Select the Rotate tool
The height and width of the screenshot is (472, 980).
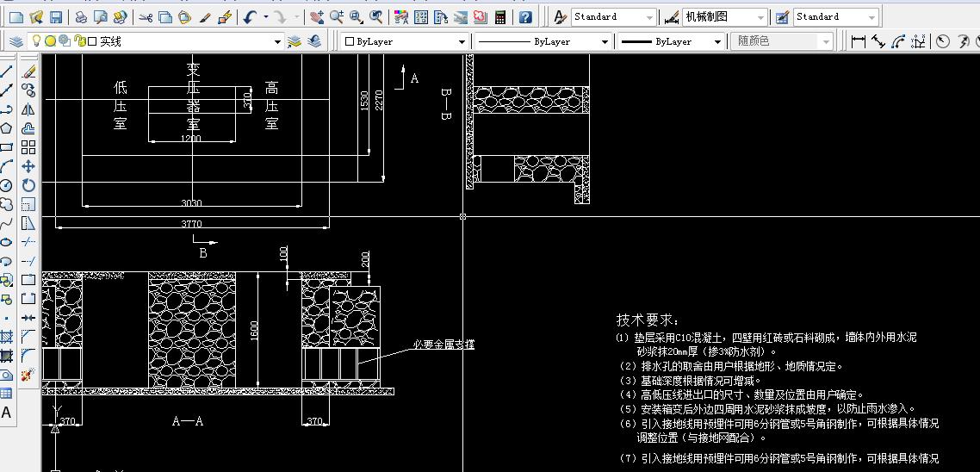click(28, 185)
